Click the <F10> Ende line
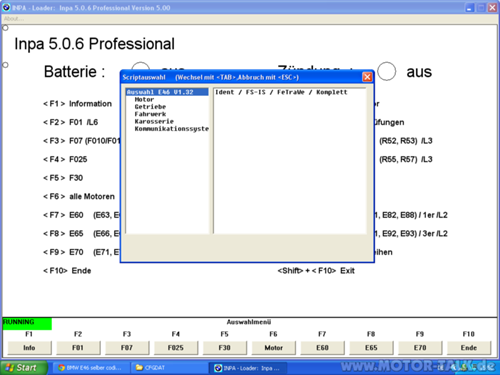 coord(67,271)
